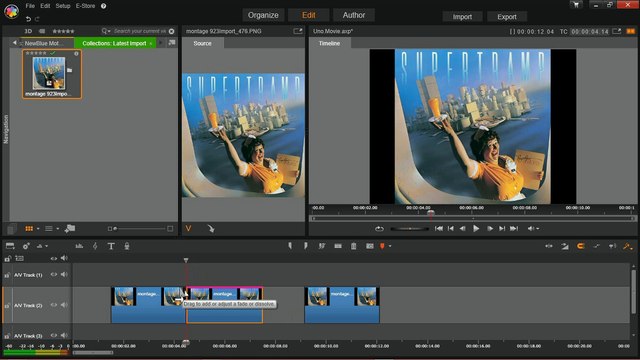Open the shopping cart icon
The height and width of the screenshot is (360, 640).
576,5
